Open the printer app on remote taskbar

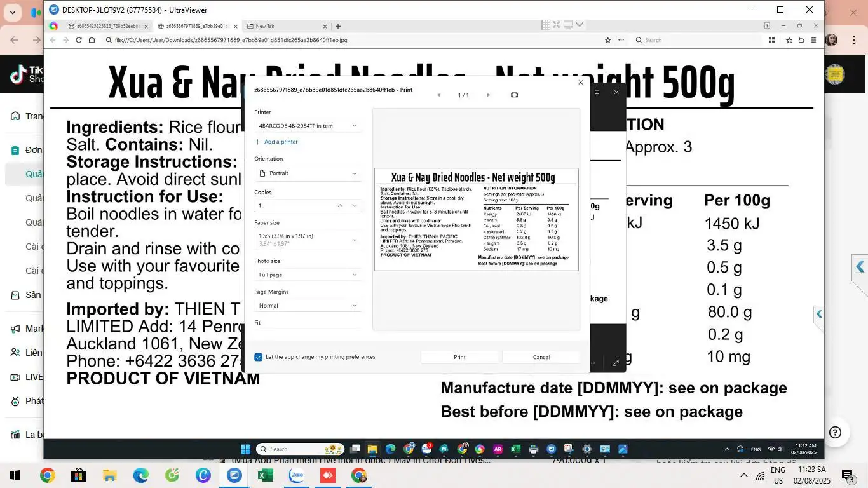point(533,449)
